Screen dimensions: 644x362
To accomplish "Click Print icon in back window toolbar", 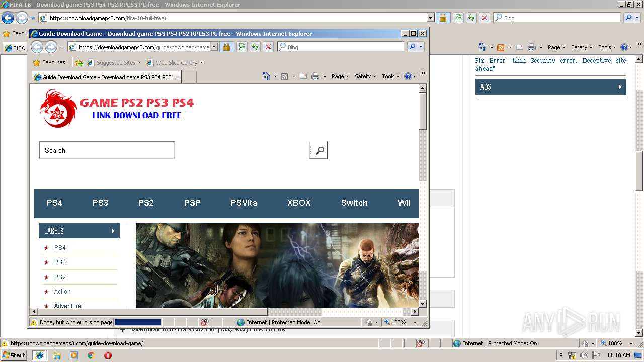I will pos(532,47).
